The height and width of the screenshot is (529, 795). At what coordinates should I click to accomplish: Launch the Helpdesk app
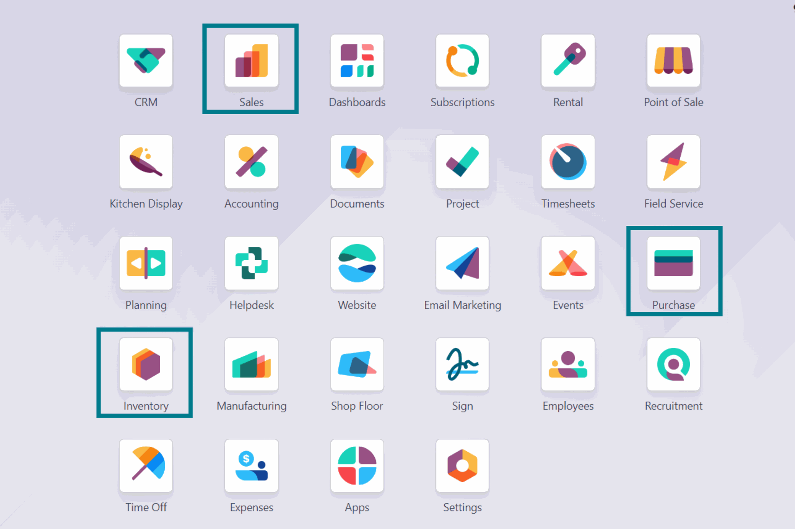click(251, 263)
